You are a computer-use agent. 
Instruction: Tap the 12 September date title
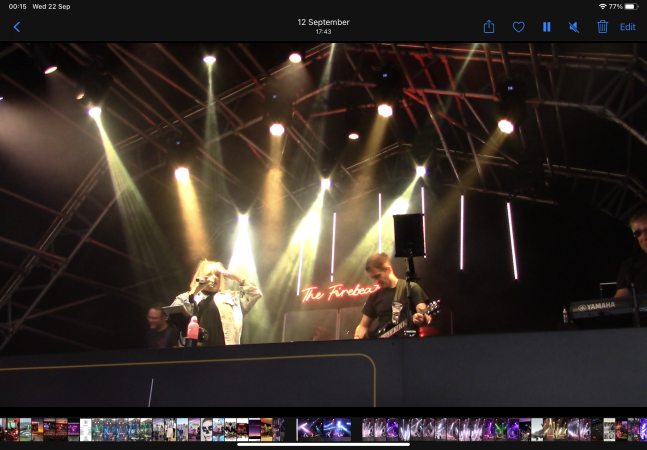pyautogui.click(x=324, y=22)
